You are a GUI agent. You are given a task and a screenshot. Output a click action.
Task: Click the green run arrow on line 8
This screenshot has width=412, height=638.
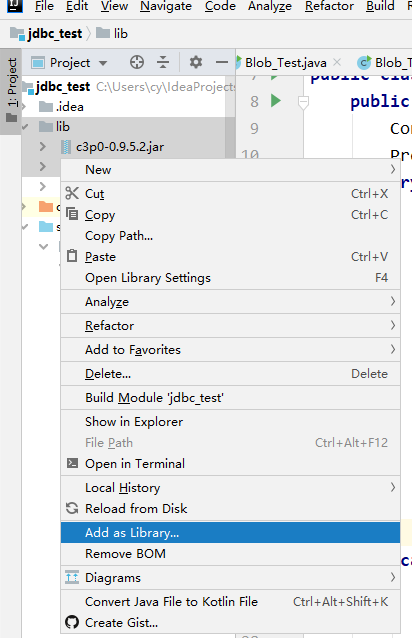276,100
